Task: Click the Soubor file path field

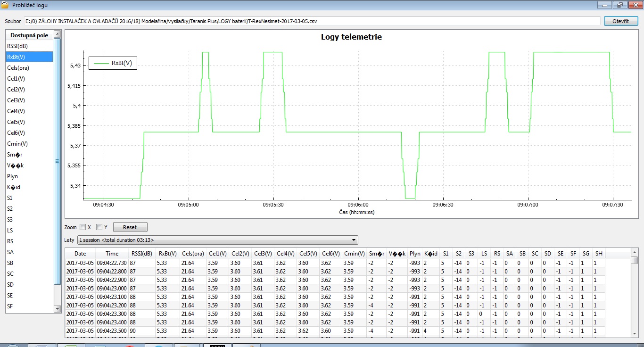Action: click(311, 21)
